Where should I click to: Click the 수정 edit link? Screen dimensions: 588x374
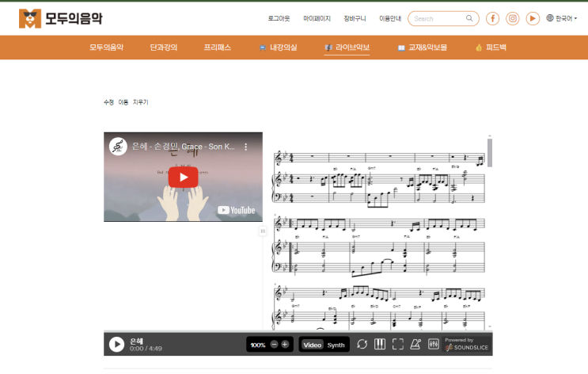[x=108, y=102]
